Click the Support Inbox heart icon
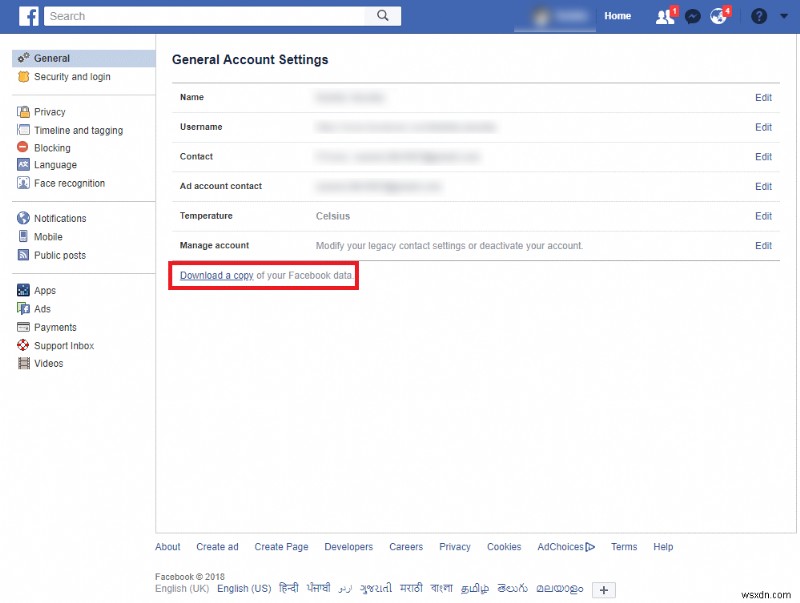This screenshot has width=800, height=603. (x=24, y=345)
